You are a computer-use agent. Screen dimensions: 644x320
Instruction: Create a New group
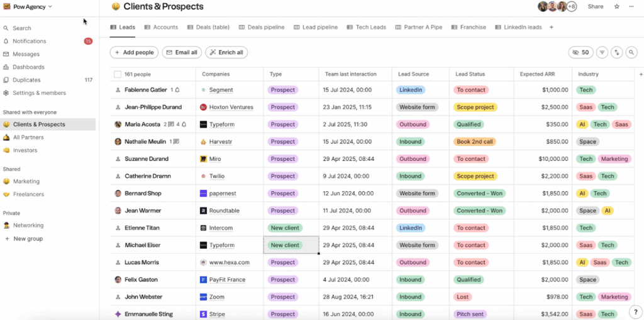tap(28, 239)
